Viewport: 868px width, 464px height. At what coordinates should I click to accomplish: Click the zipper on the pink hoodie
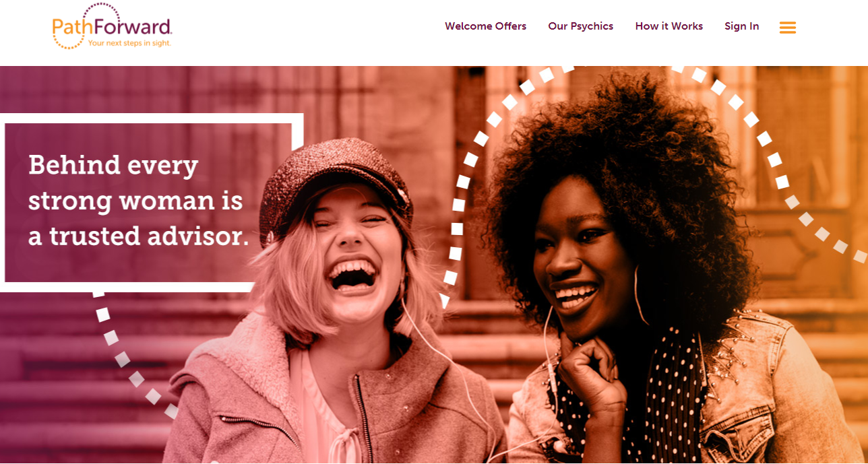[x=363, y=418]
